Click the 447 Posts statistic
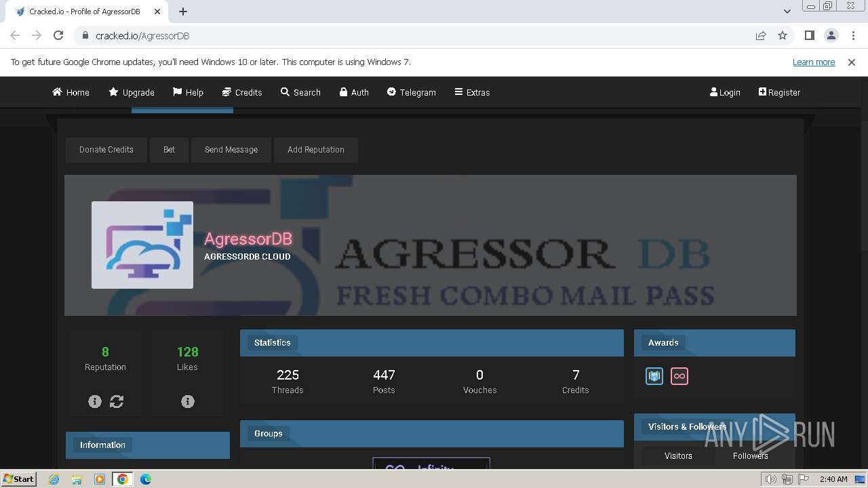Image resolution: width=868 pixels, height=488 pixels. [x=384, y=381]
